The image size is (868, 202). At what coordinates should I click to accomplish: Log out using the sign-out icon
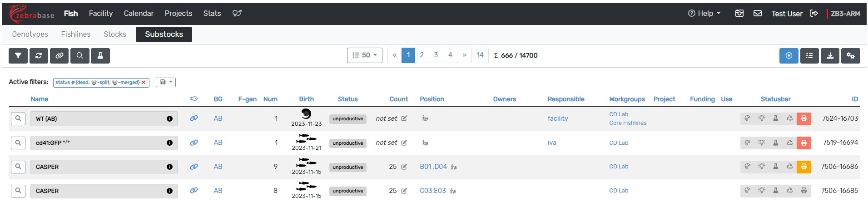click(814, 14)
